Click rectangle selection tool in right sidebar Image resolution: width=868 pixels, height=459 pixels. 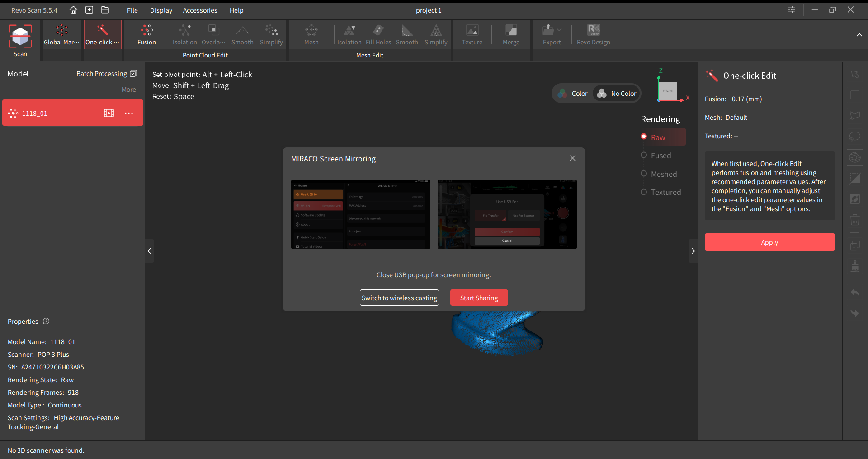coord(854,95)
